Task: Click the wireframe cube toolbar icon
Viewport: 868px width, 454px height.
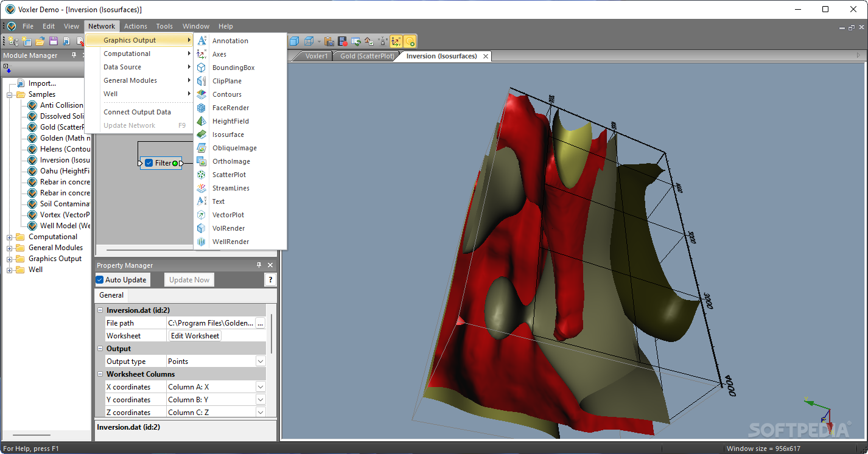Action: coord(309,41)
